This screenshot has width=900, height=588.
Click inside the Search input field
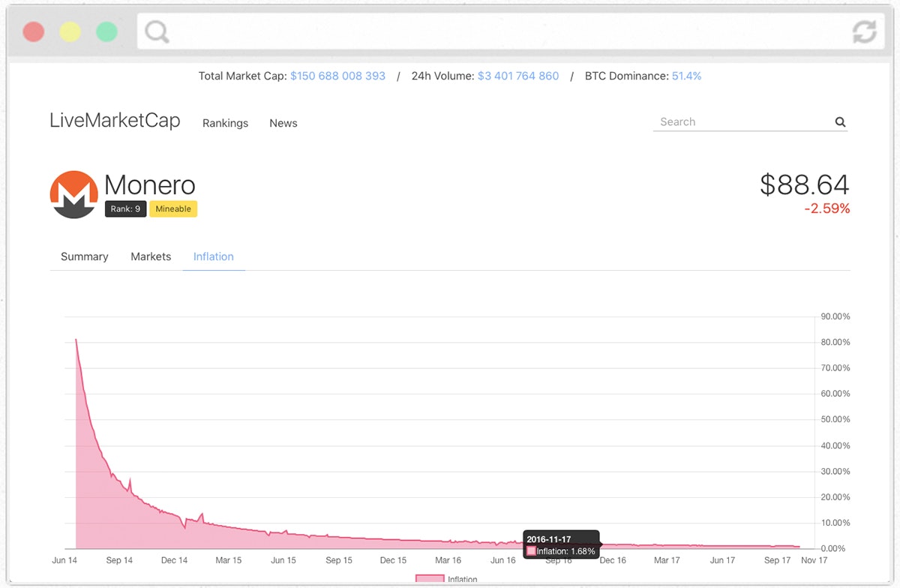pyautogui.click(x=742, y=121)
